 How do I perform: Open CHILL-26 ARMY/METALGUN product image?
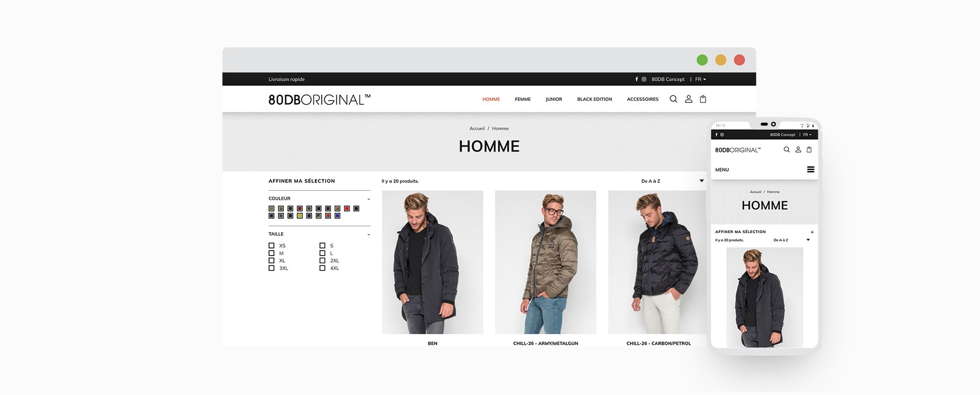[x=546, y=262]
